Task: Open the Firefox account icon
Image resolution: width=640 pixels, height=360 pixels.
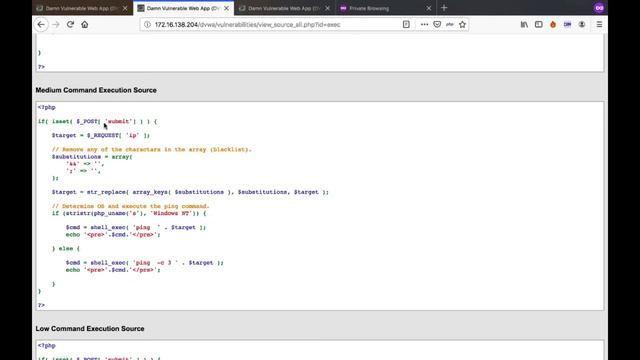Action: pyautogui.click(x=582, y=24)
